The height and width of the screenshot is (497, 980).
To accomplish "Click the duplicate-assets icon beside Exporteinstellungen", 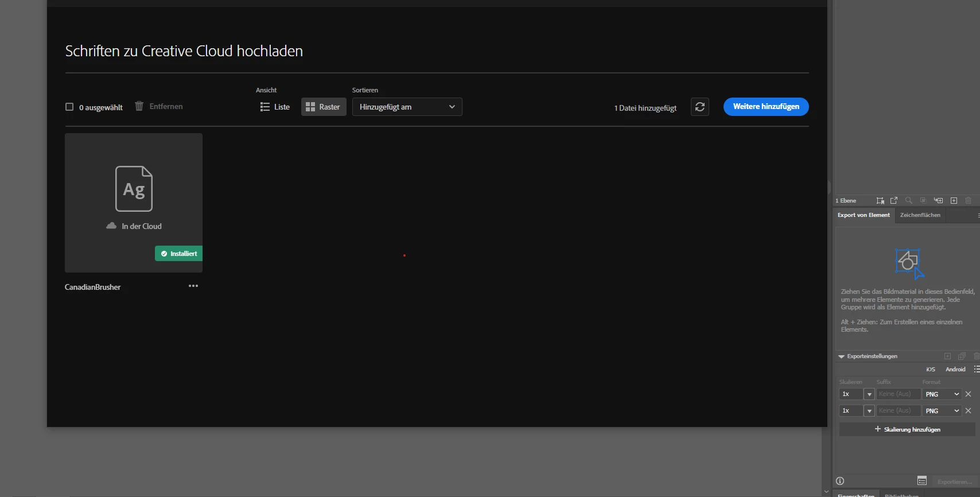I will click(962, 356).
